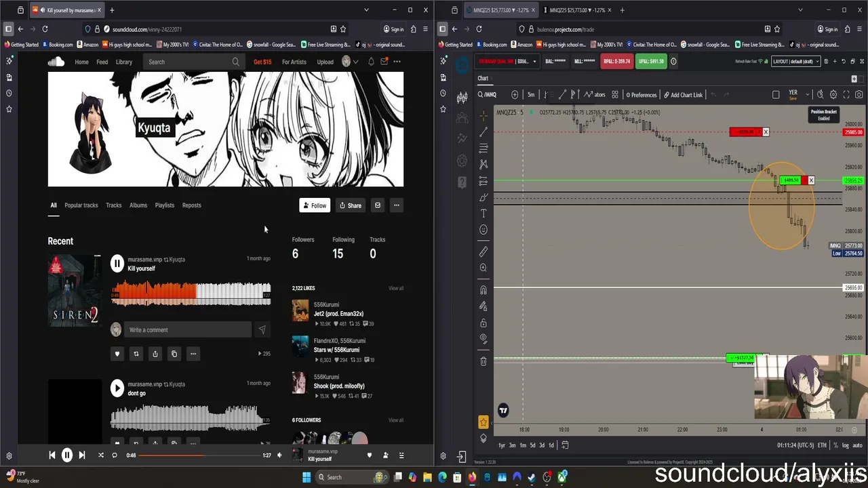Skip to previous track in player bar
The height and width of the screenshot is (488, 868).
point(52,455)
